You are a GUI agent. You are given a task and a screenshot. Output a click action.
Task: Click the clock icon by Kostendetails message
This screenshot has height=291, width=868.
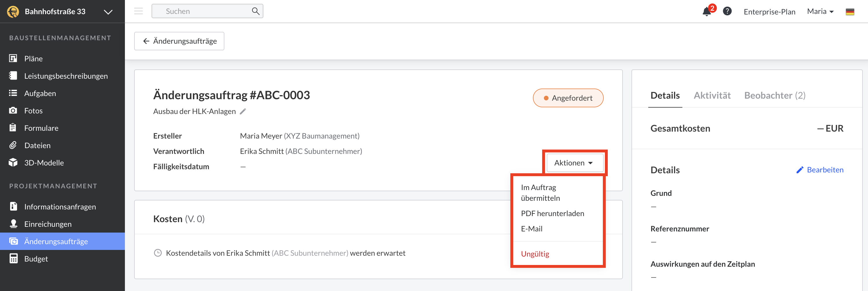(158, 253)
